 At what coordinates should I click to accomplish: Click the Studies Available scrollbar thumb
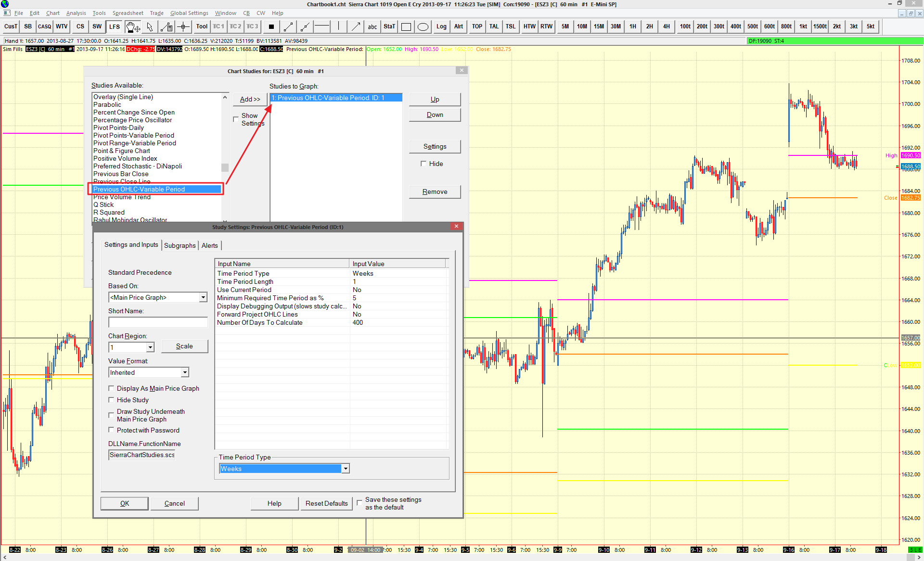(x=225, y=167)
